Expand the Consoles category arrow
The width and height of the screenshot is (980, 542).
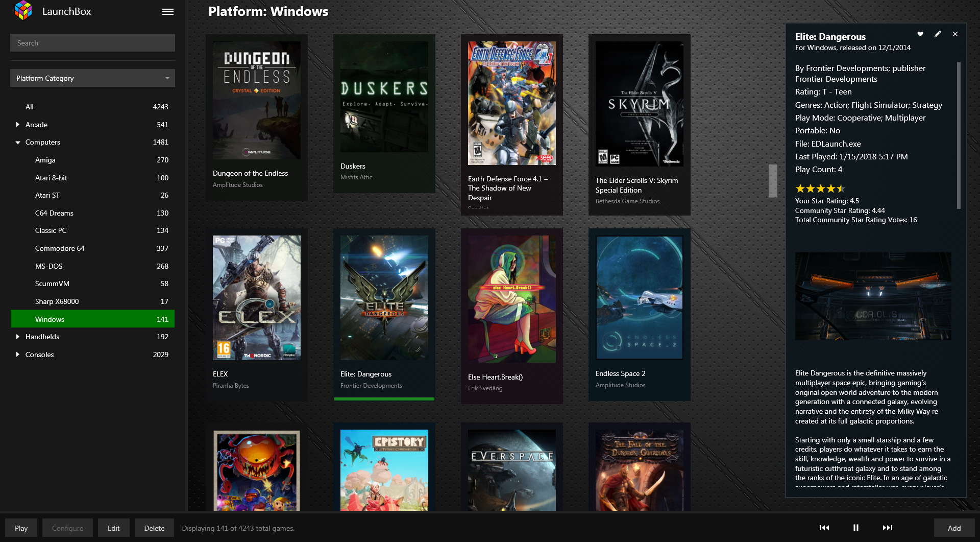click(18, 354)
